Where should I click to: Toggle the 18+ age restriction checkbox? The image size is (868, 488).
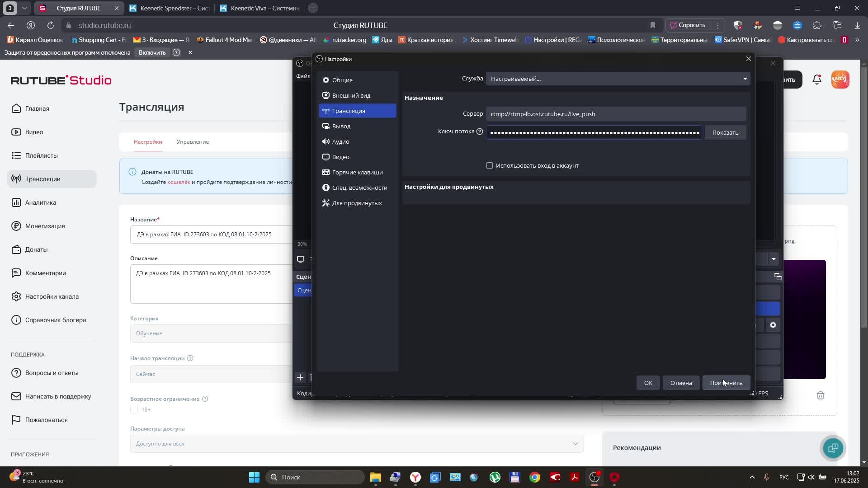tap(134, 409)
